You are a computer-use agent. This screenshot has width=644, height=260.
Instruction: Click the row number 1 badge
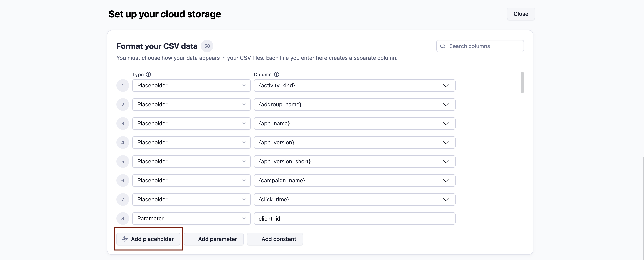click(122, 86)
